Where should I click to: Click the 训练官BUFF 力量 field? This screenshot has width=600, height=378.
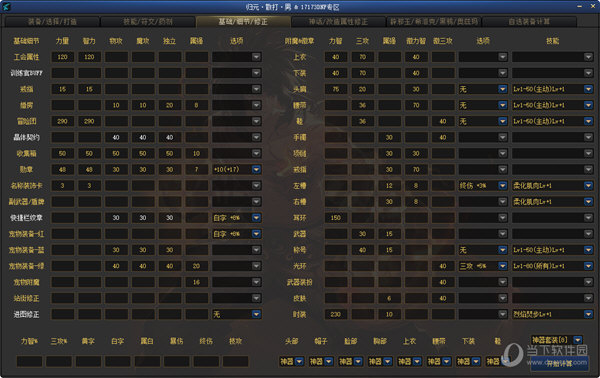[x=63, y=73]
